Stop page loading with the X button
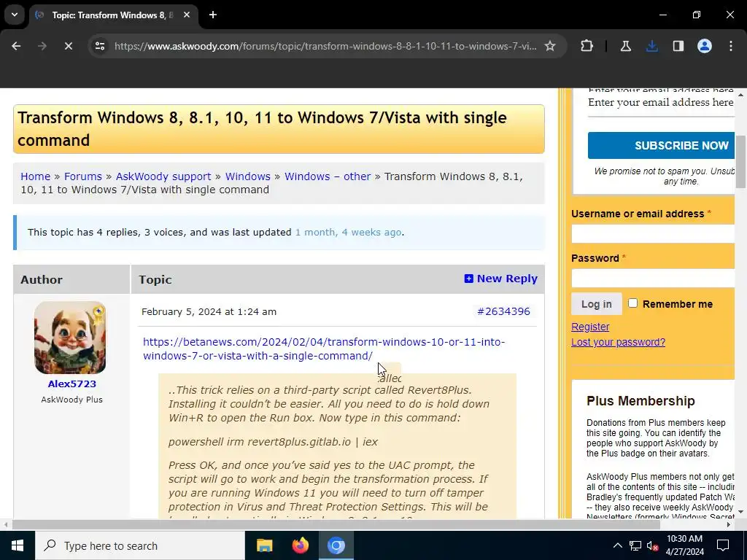The image size is (747, 560). (68, 46)
